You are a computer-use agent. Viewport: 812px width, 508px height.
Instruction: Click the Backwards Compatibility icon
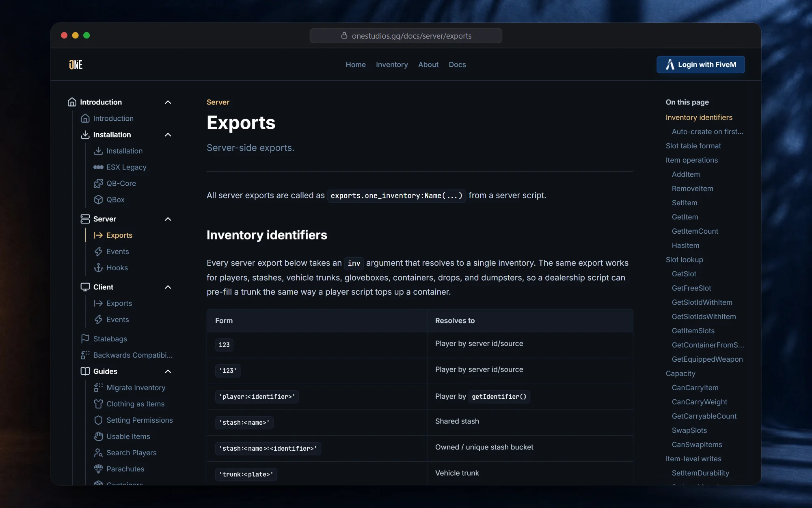85,355
